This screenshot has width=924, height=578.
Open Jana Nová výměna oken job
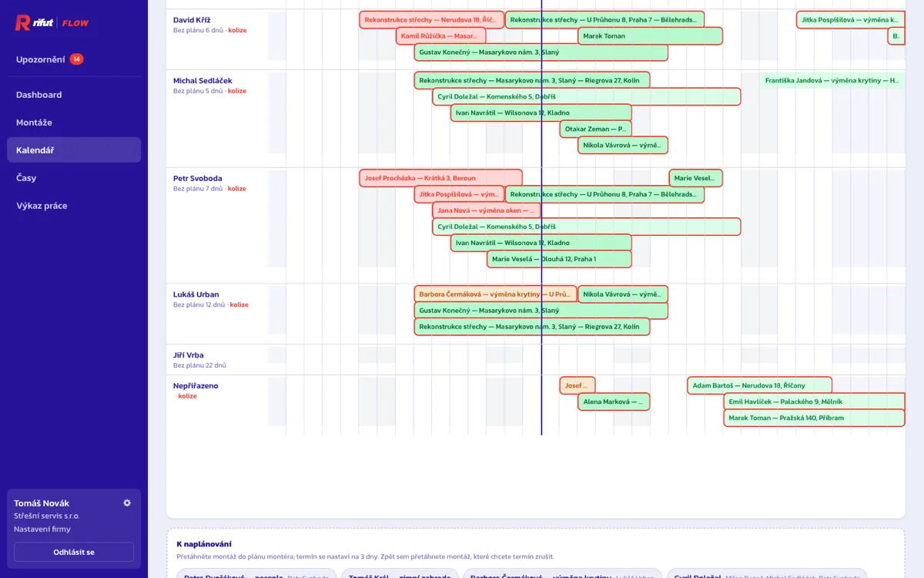click(x=487, y=211)
